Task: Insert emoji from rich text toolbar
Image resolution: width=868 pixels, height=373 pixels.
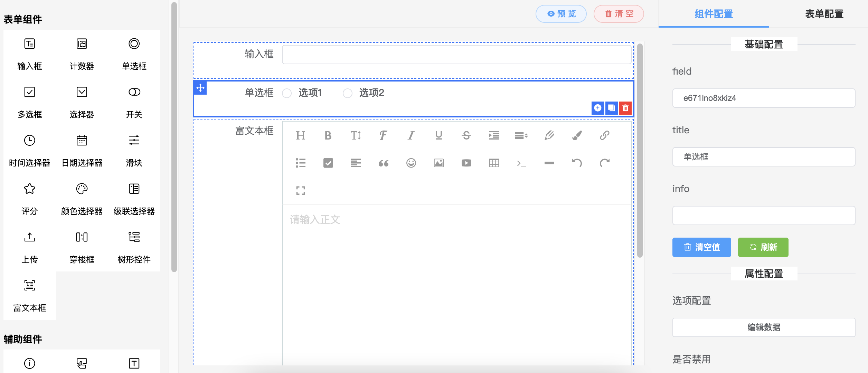Action: (x=411, y=163)
